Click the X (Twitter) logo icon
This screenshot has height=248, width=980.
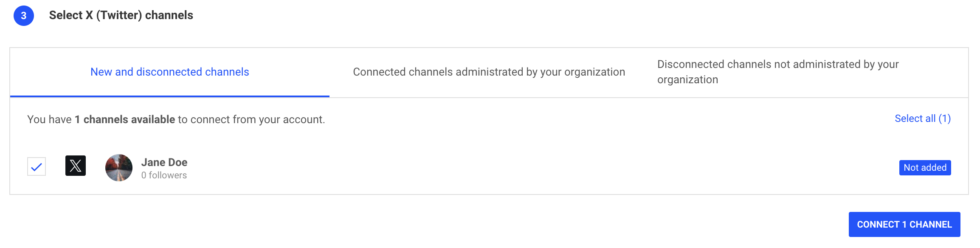click(x=76, y=166)
